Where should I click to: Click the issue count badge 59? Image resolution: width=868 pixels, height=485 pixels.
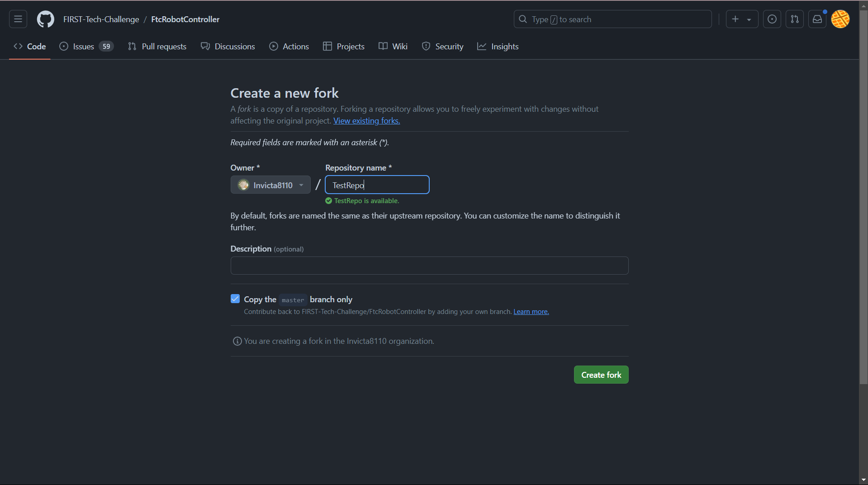[106, 46]
